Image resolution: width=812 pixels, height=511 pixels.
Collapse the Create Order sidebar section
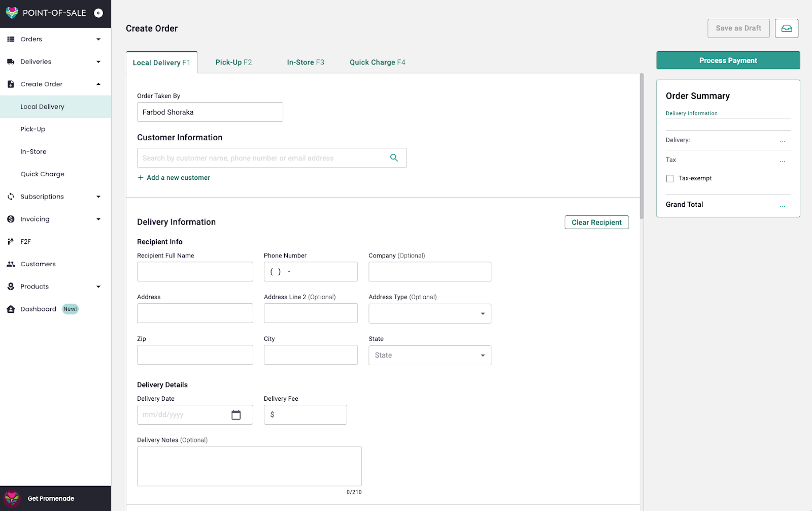98,84
